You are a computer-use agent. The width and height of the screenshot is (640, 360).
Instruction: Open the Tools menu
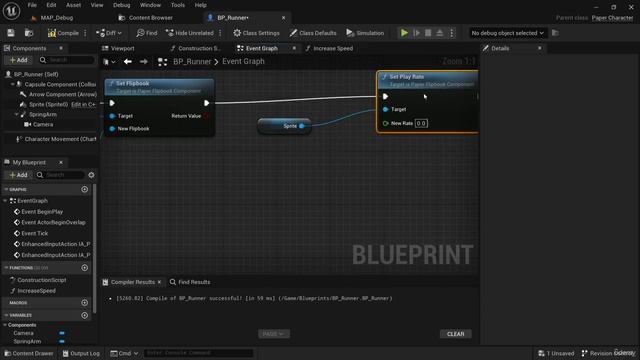pos(178,5)
